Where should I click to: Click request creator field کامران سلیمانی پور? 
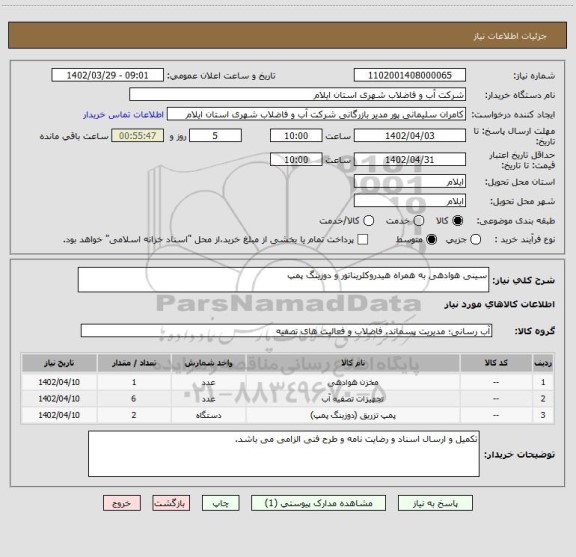click(x=316, y=115)
